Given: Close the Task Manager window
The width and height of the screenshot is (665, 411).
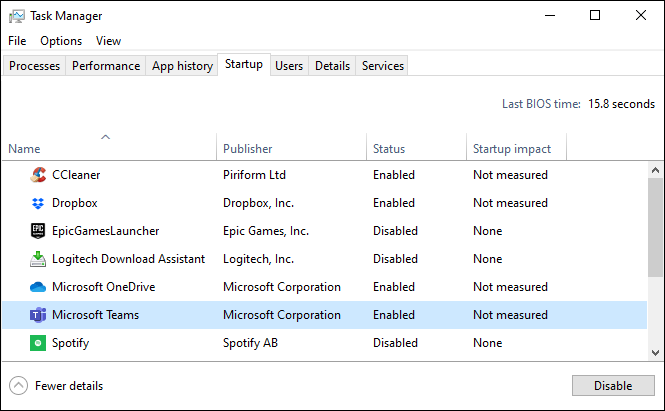Looking at the screenshot, I should click(641, 16).
